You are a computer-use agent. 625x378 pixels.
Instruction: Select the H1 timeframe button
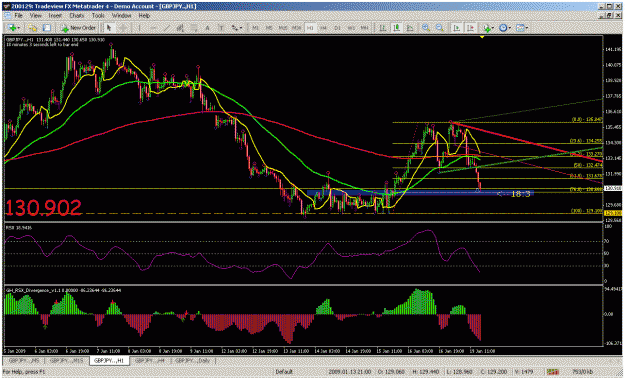tap(310, 28)
